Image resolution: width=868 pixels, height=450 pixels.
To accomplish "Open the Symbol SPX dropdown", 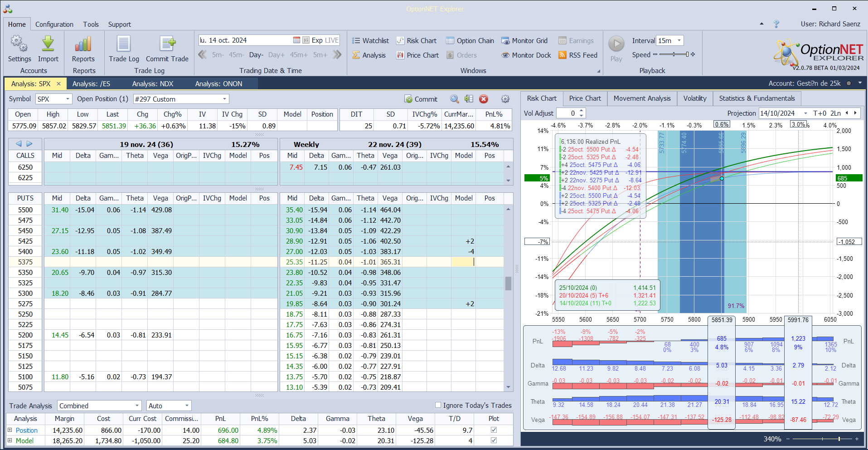I will pyautogui.click(x=68, y=99).
